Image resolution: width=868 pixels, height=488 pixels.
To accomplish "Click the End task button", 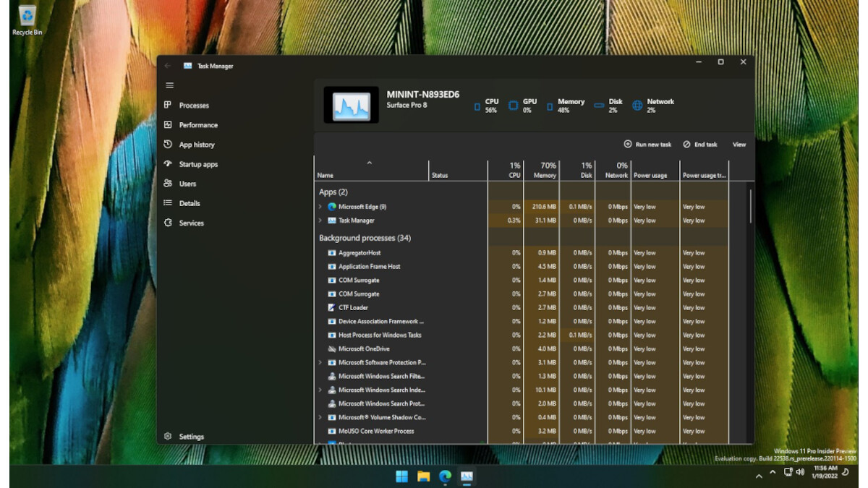I will point(698,145).
